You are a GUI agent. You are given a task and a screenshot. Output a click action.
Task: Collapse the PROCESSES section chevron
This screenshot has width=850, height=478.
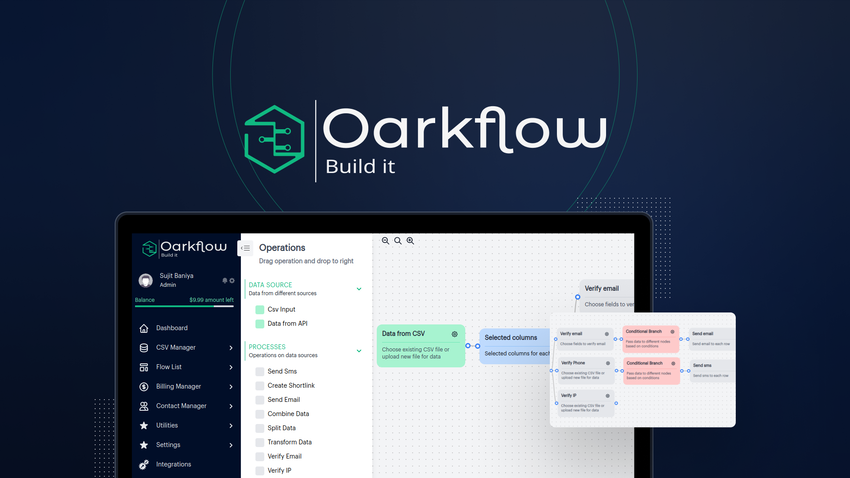point(359,351)
